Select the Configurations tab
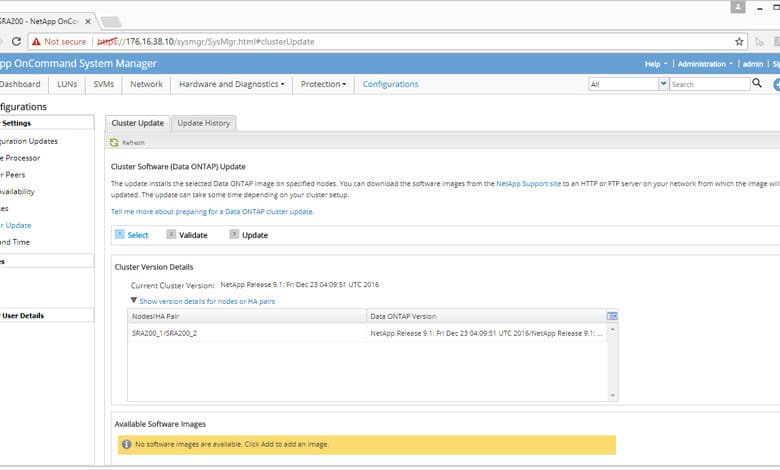This screenshot has height=470, width=780. tap(390, 84)
